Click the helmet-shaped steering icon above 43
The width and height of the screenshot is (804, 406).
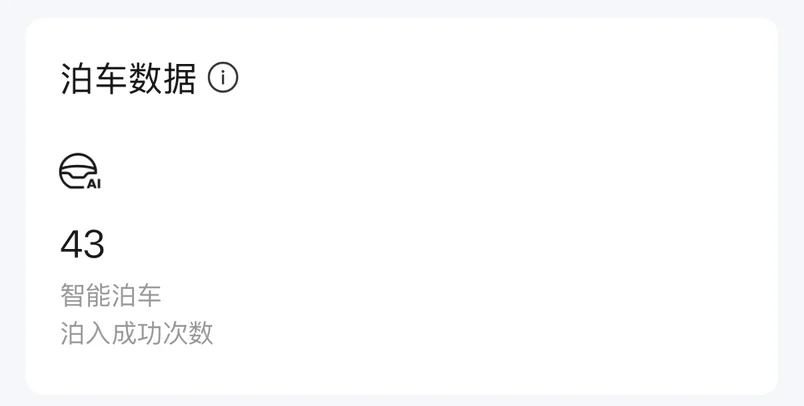tap(79, 171)
